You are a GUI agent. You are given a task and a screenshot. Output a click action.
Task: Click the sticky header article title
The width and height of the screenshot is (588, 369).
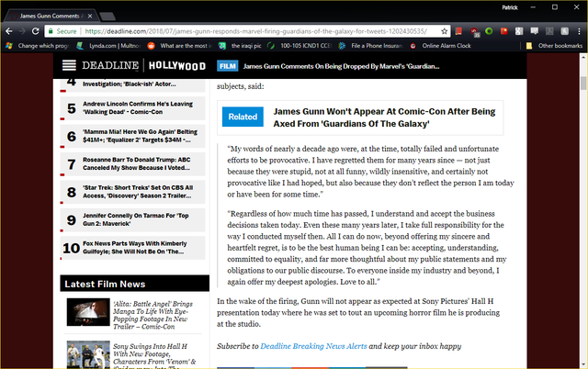pyautogui.click(x=341, y=66)
